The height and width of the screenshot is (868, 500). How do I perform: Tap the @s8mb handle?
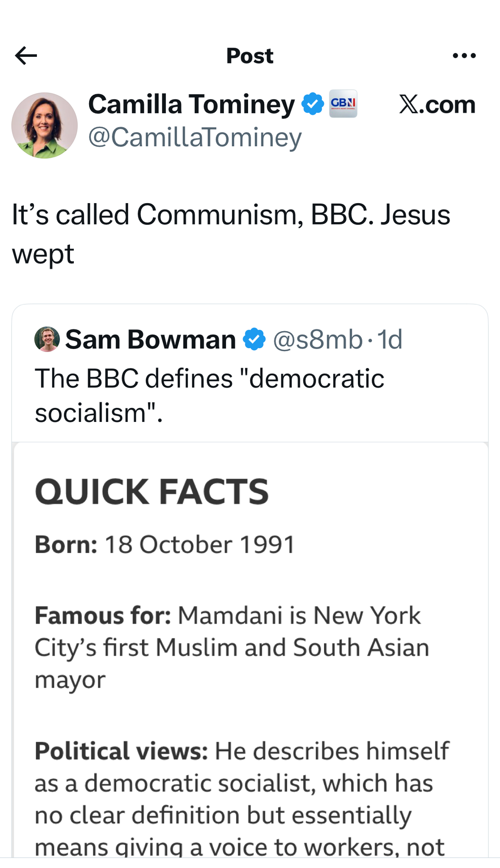318,339
